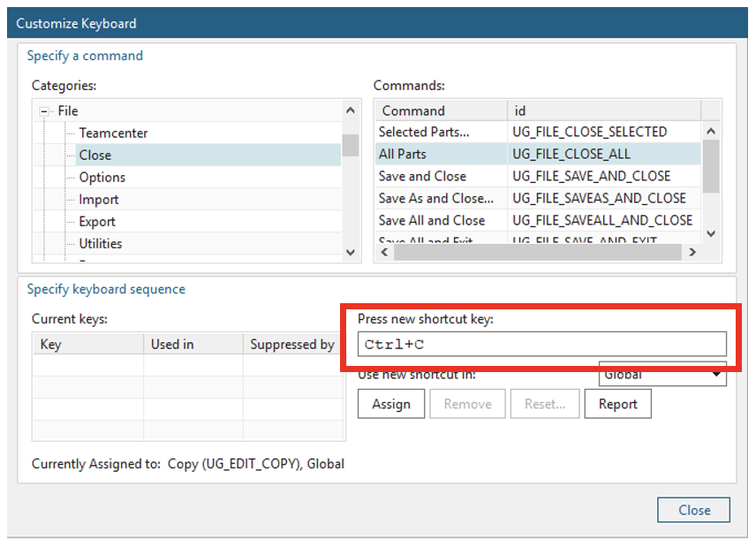Click the id column header

pos(604,110)
